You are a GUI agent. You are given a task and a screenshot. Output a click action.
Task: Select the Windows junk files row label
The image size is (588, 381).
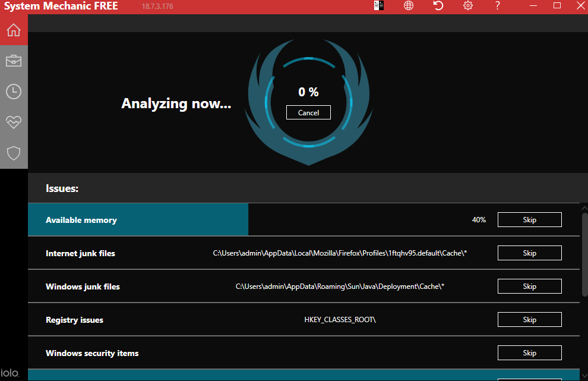83,286
